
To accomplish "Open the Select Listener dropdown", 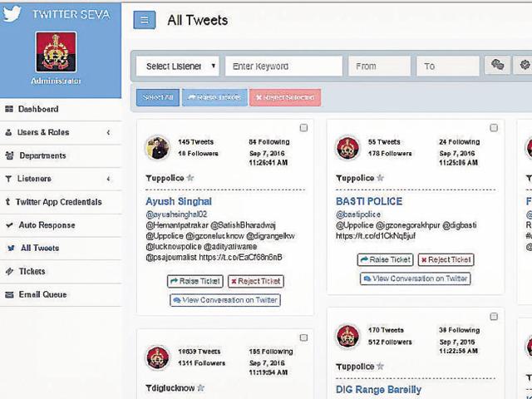I will tap(178, 66).
